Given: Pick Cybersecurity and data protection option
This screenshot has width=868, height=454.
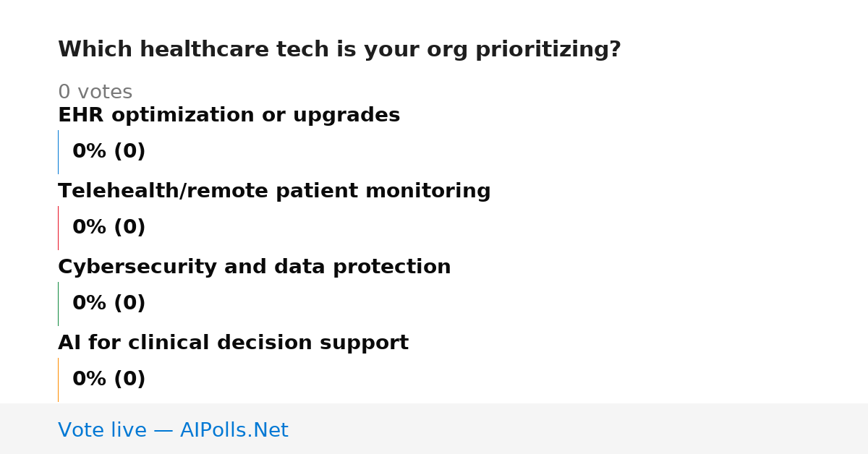Looking at the screenshot, I should pyautogui.click(x=254, y=267).
